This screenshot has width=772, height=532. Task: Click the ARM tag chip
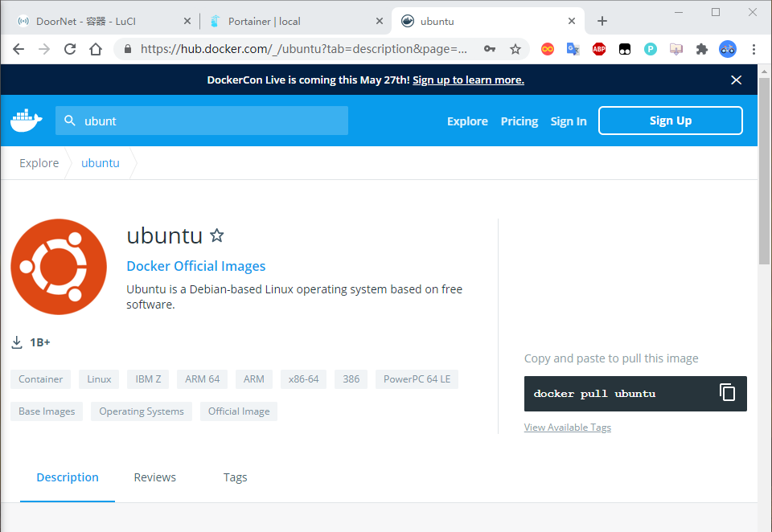point(253,379)
